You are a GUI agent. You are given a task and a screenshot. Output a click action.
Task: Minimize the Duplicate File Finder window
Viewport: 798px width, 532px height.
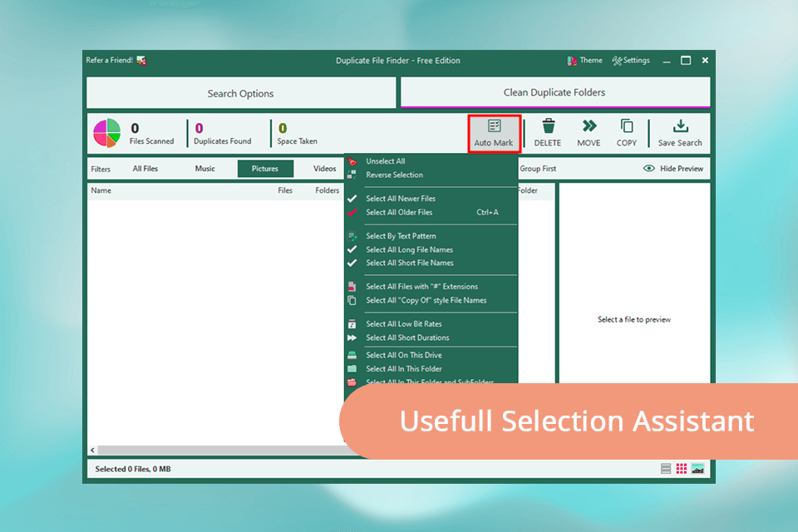pyautogui.click(x=667, y=61)
